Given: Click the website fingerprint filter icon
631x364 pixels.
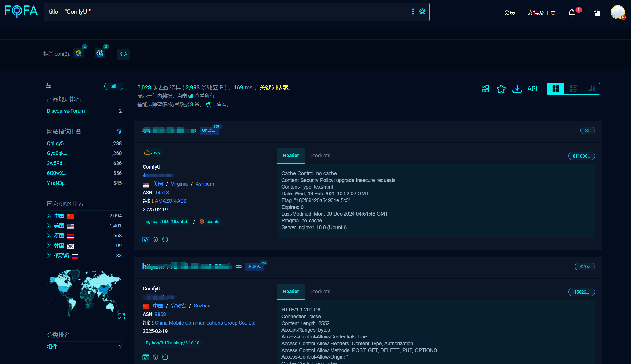Looking at the screenshot, I should [x=119, y=131].
